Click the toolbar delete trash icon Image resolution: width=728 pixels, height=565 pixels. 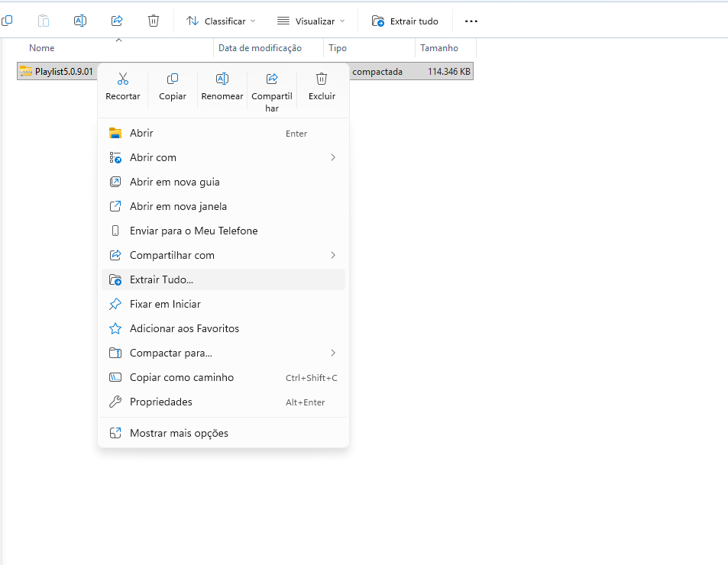coord(154,21)
